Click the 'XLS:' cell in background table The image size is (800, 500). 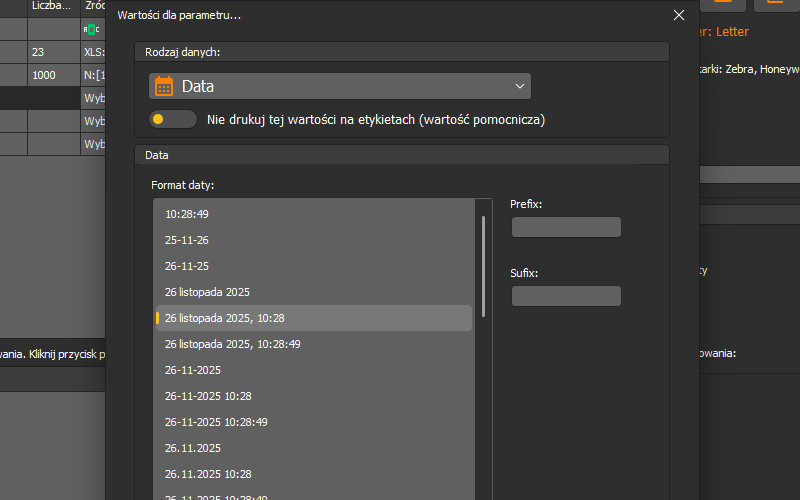(x=93, y=52)
